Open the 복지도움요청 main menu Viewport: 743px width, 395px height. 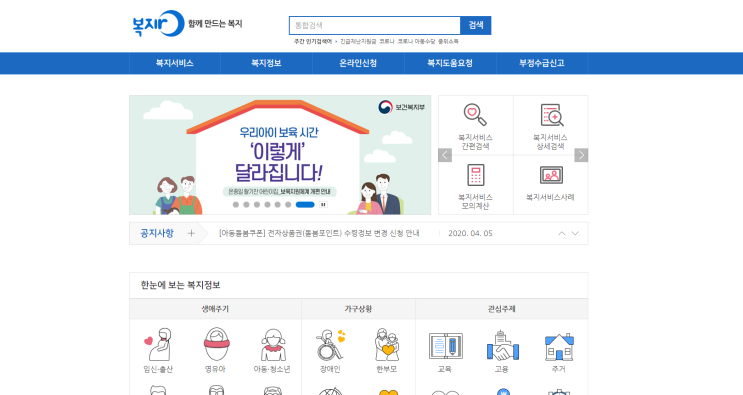pos(450,63)
